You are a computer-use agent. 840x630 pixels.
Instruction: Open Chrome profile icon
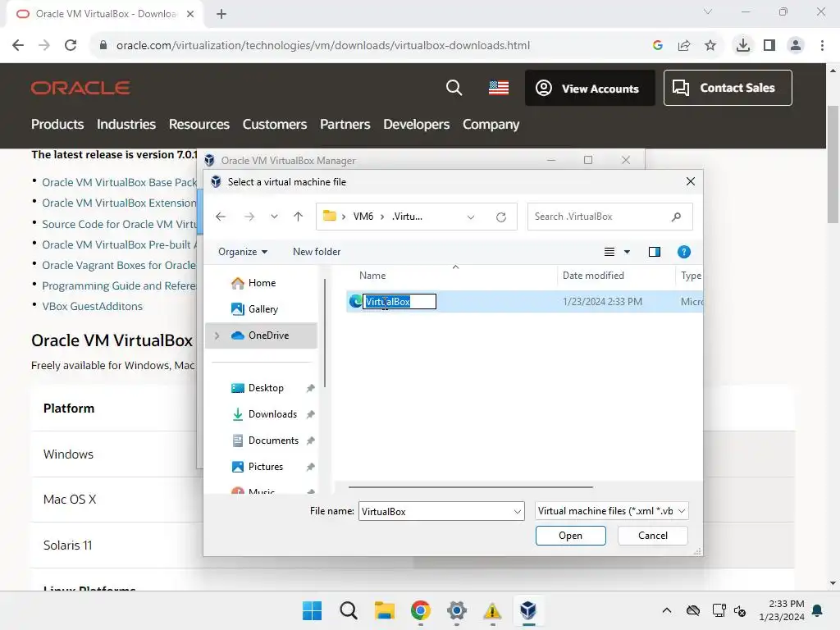click(796, 45)
